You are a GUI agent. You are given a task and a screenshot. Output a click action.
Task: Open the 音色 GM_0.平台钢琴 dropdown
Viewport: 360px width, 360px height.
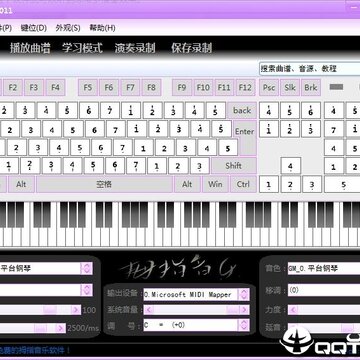[324, 268]
